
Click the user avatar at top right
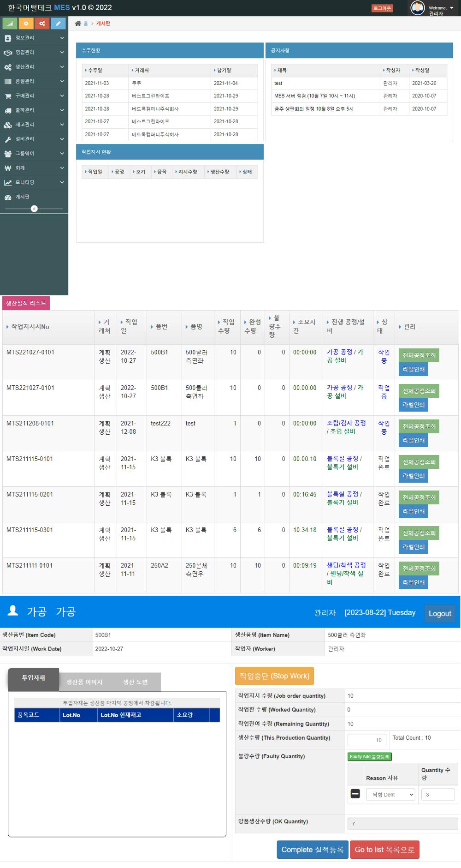pyautogui.click(x=417, y=8)
